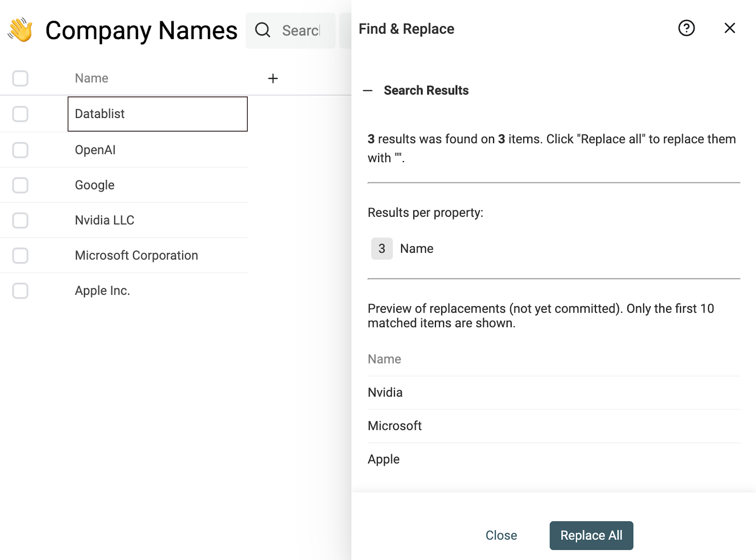Check the checkbox beside Apple Inc.
756x560 pixels.
20,290
